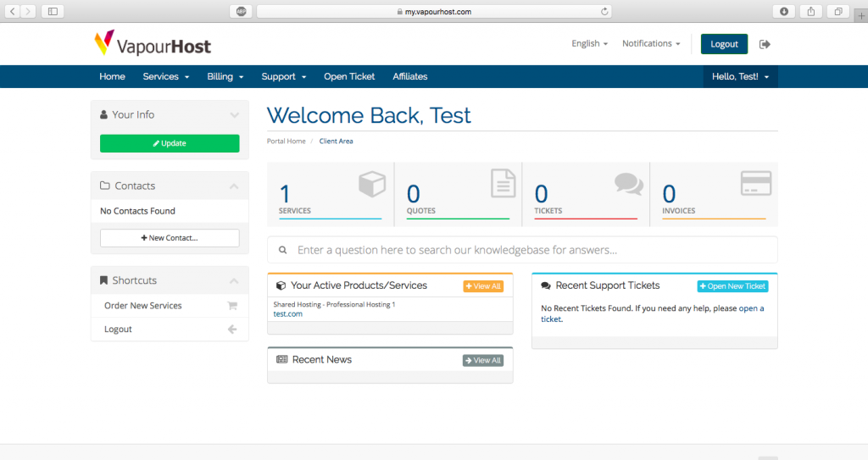Click the comments icon next to Recent Support Tickets
The image size is (868, 460).
[x=546, y=285]
